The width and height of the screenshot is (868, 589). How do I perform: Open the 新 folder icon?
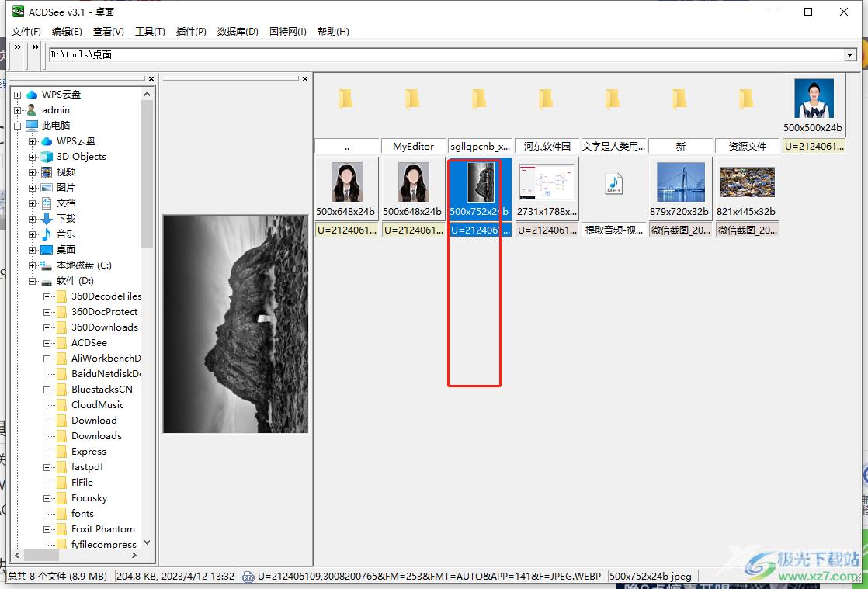click(680, 99)
